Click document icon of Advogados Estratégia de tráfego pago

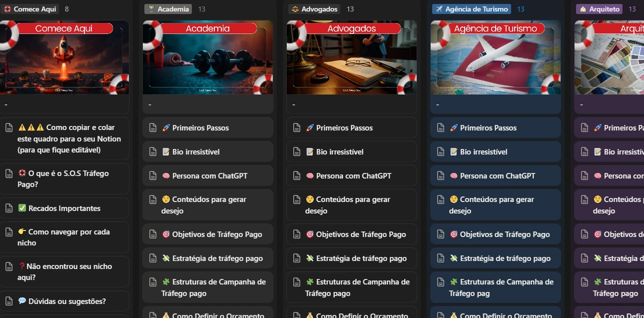click(297, 258)
